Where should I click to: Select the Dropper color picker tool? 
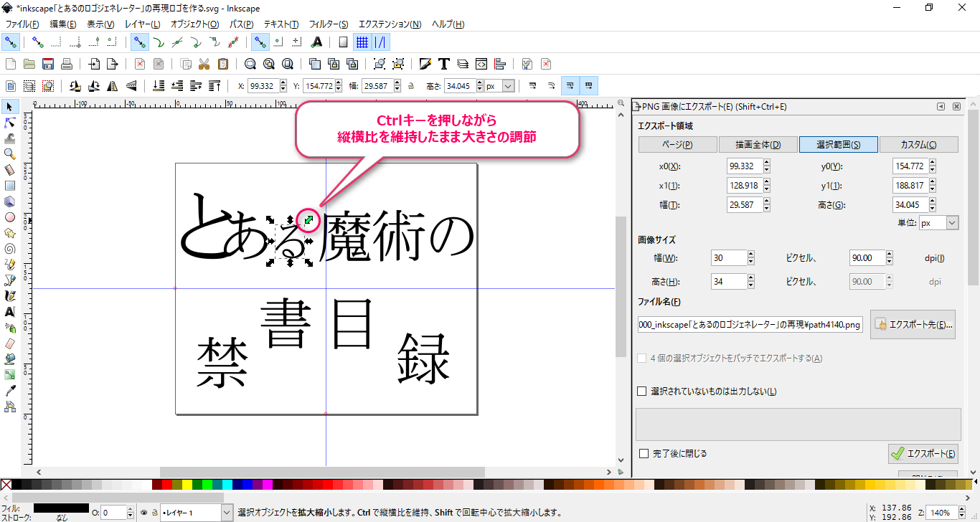[10, 391]
